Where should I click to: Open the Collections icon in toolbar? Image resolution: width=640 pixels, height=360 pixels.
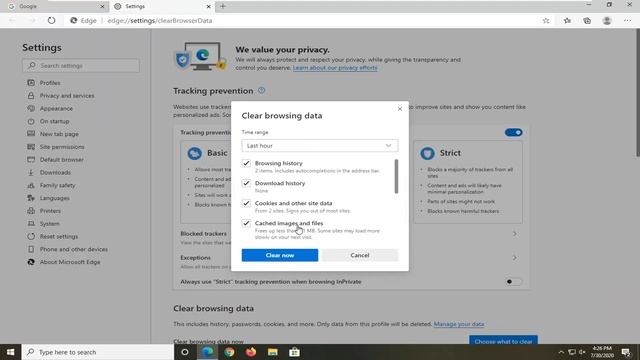(x=587, y=20)
